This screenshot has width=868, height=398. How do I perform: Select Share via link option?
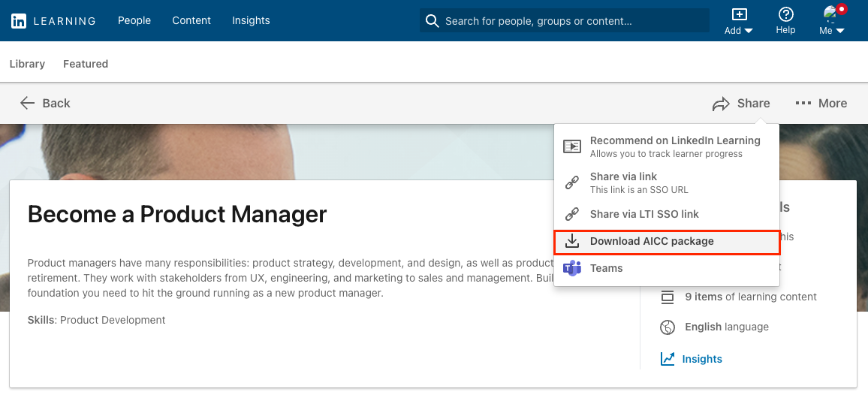pyautogui.click(x=667, y=182)
